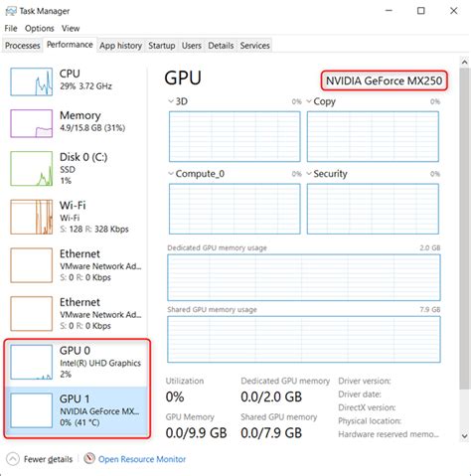Screen dimensions: 471x476
Task: Click the Memory 4.9/15.8 GB (31%) label
Action: [92, 128]
